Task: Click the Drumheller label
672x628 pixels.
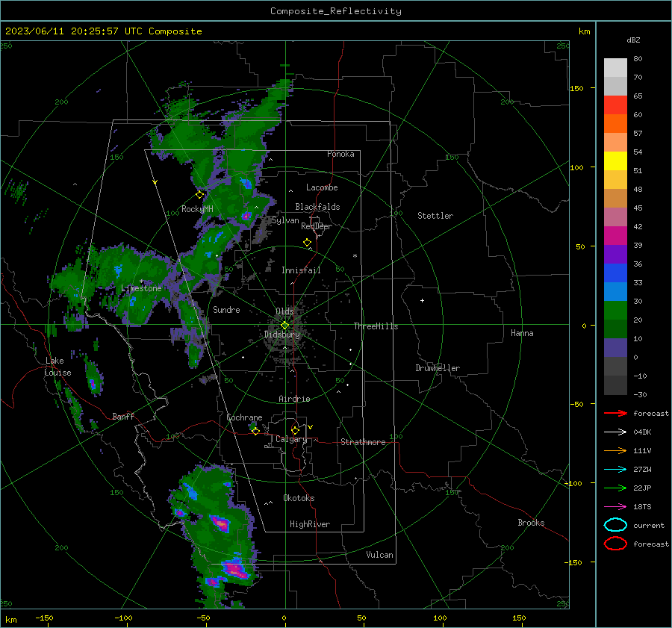Action: coord(438,368)
